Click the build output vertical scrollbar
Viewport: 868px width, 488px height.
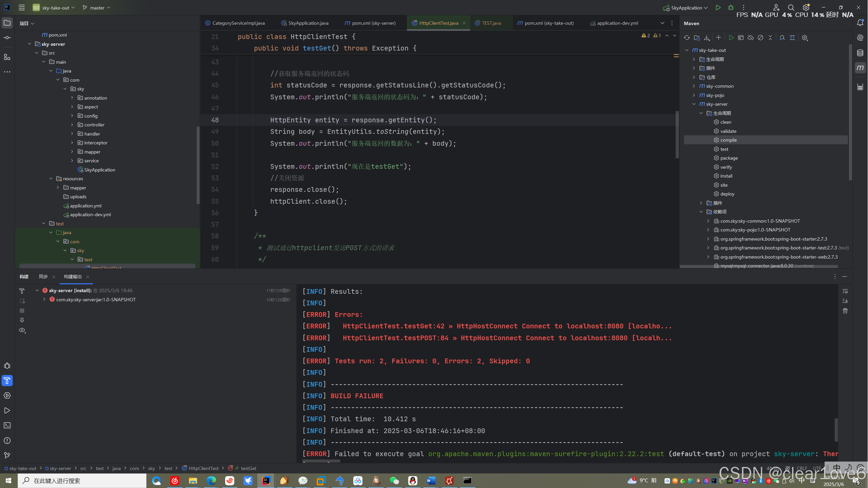[836, 430]
